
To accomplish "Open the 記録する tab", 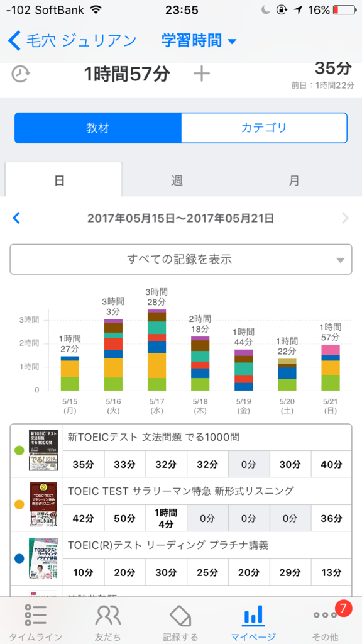I will [x=180, y=621].
